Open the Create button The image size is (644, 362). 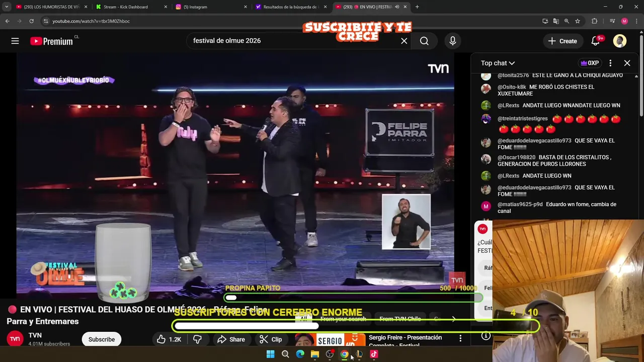(562, 41)
